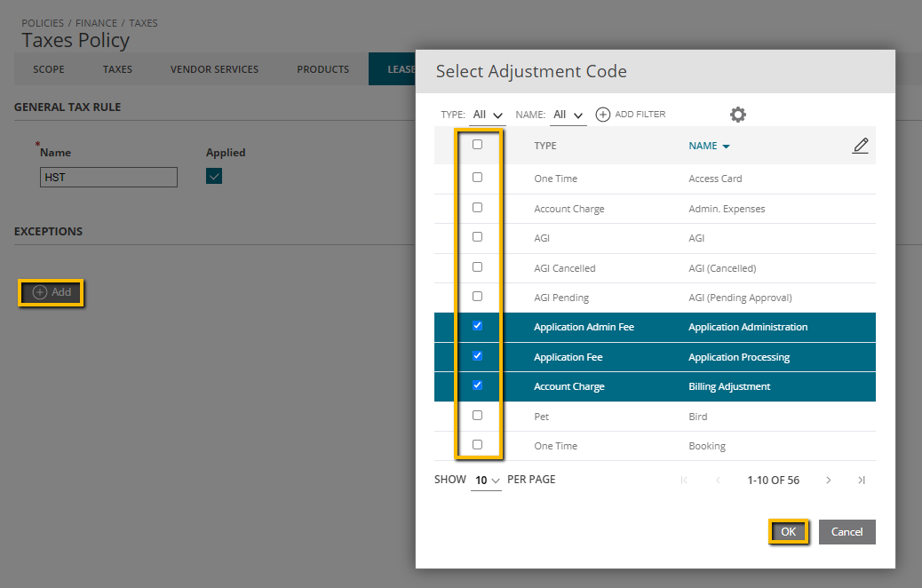
Task: Go to the previous page arrow
Action: pos(718,480)
